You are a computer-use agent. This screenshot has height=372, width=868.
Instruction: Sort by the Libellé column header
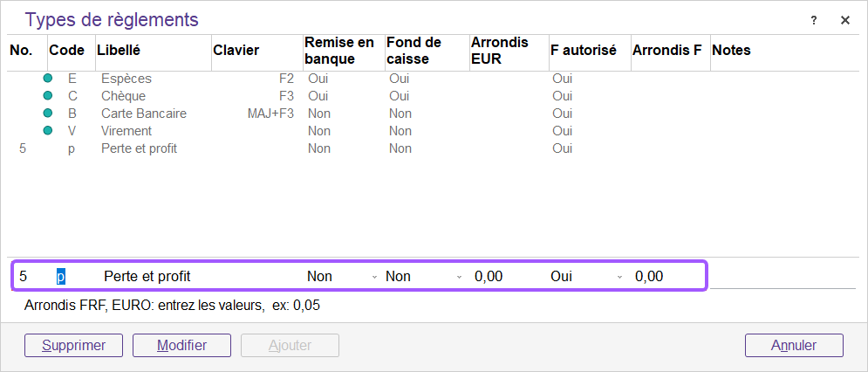119,51
